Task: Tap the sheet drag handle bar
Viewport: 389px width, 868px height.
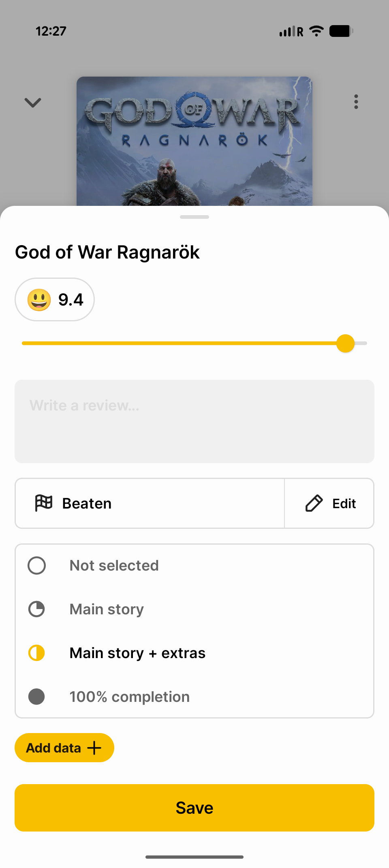Action: (x=194, y=217)
